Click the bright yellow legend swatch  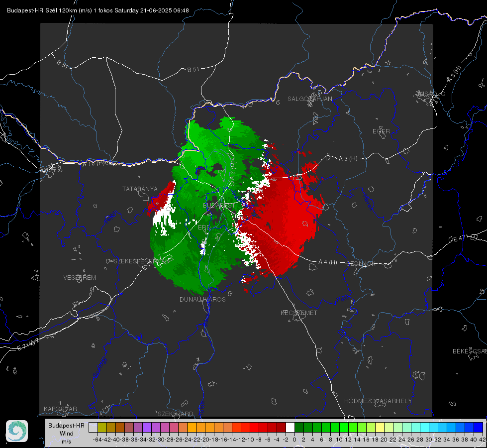(x=380, y=427)
